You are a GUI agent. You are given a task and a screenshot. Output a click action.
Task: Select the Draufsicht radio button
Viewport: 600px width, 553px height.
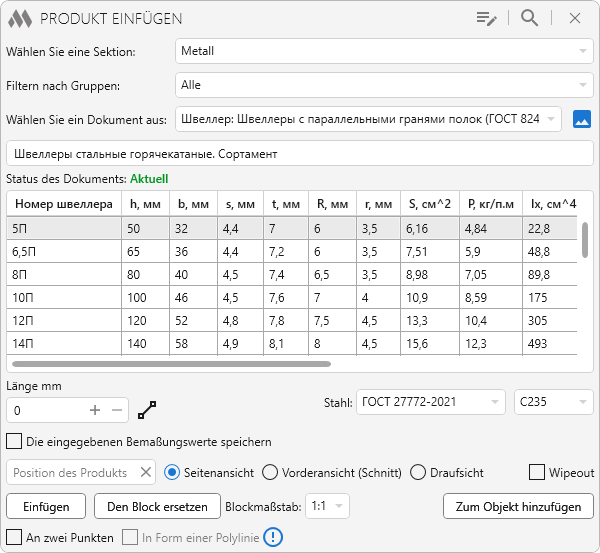(418, 472)
